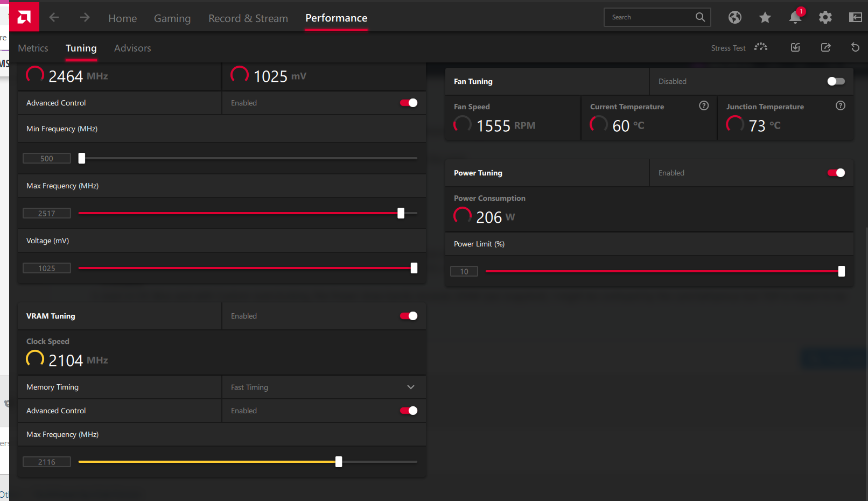Toggle the sidebar panel icon
The width and height of the screenshot is (868, 501).
point(856,17)
